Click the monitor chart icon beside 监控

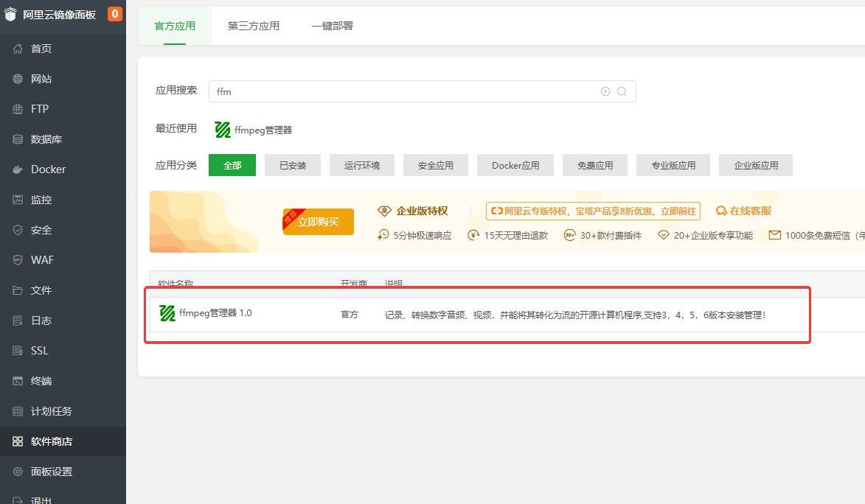point(18,200)
